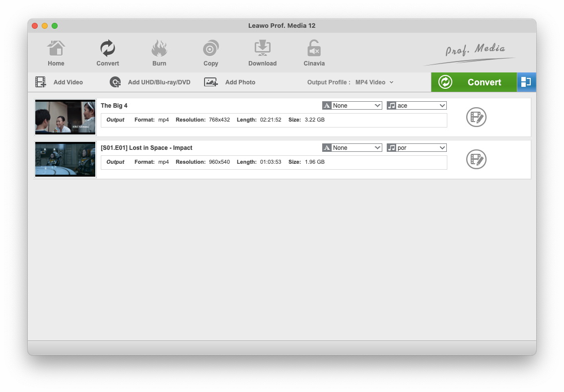
Task: Click the Add Photo picture icon
Action: [211, 82]
